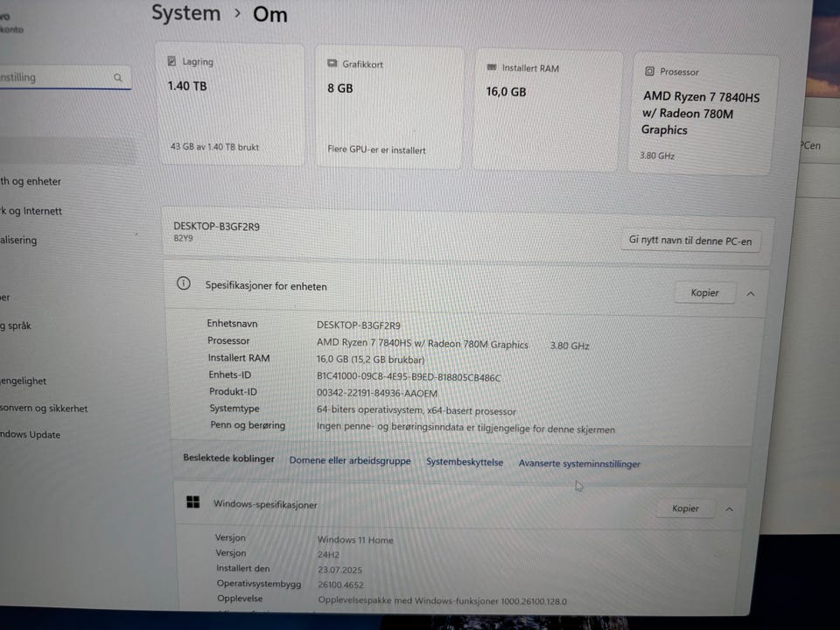Open the Tilgjengelighet sidebar item
The height and width of the screenshot is (630, 840).
click(x=24, y=381)
